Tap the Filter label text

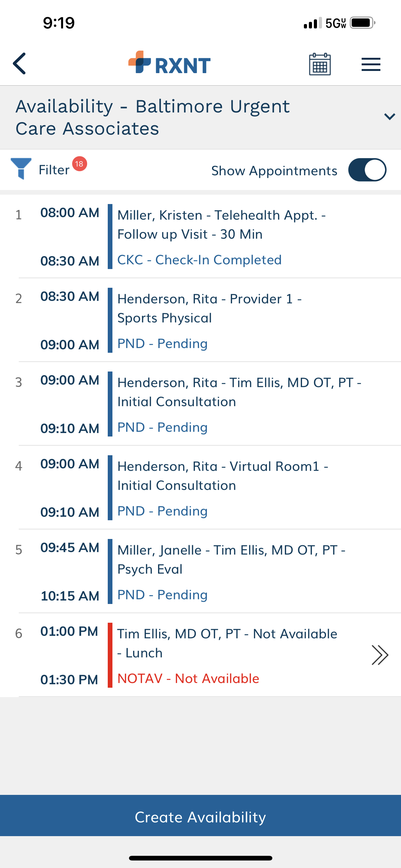pyautogui.click(x=54, y=170)
